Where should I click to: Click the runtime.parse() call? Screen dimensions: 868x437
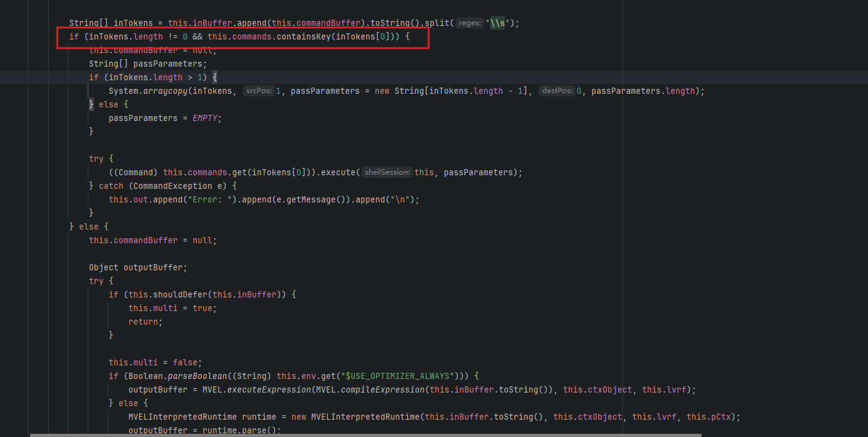(x=241, y=430)
